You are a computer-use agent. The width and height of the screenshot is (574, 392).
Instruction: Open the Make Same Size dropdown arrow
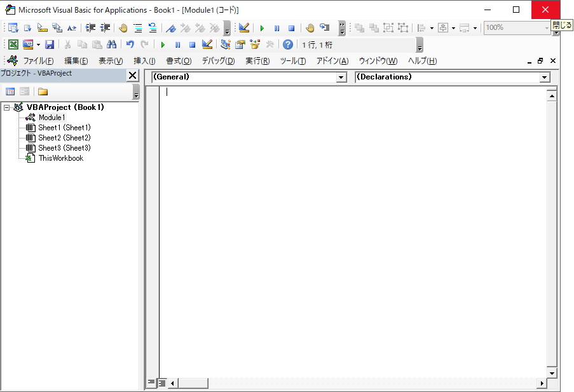tap(475, 28)
